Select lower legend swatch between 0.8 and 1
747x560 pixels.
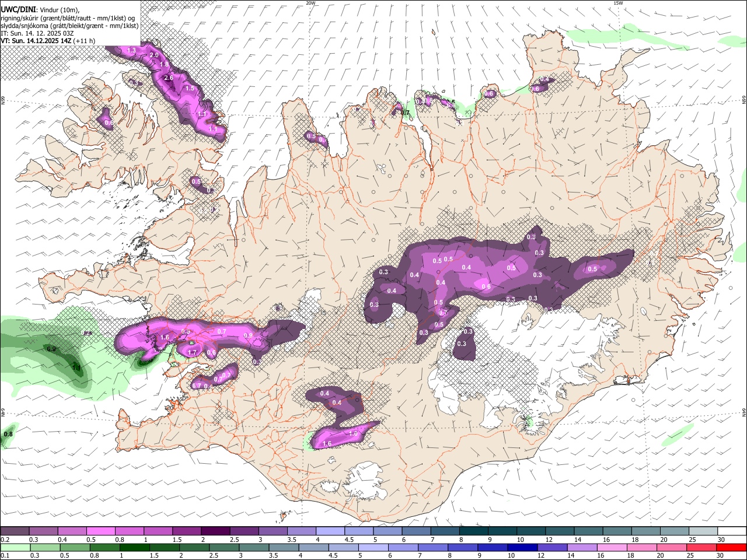104,547
